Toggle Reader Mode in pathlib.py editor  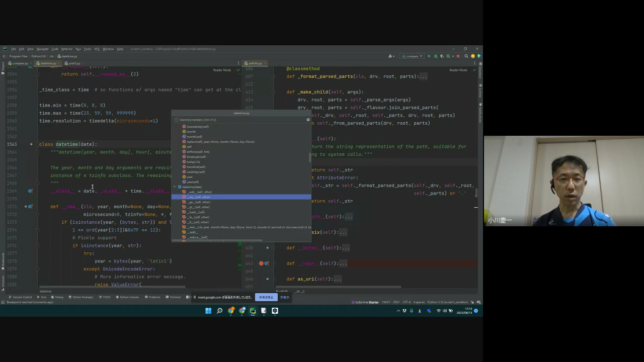[458, 70]
